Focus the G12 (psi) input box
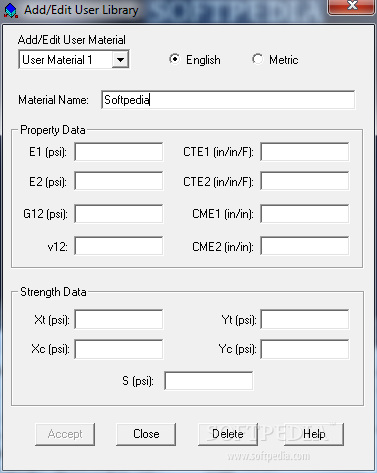377x473 pixels. (x=119, y=214)
